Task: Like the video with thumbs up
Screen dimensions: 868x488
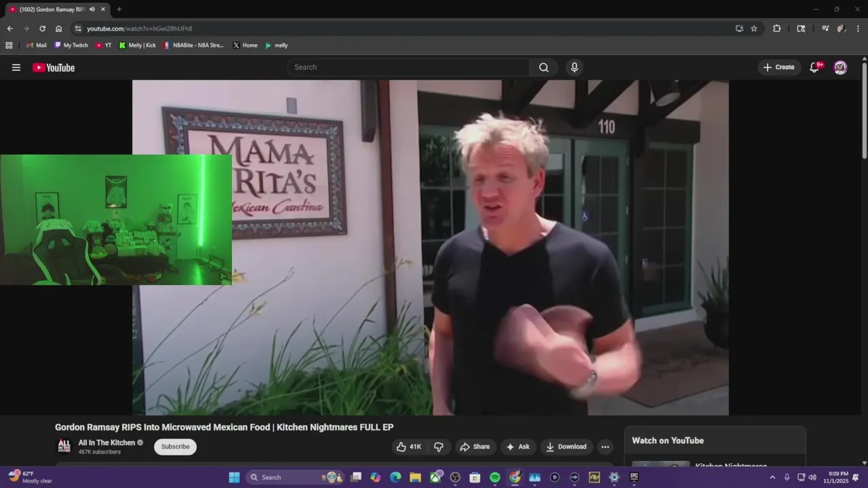Action: click(x=409, y=447)
